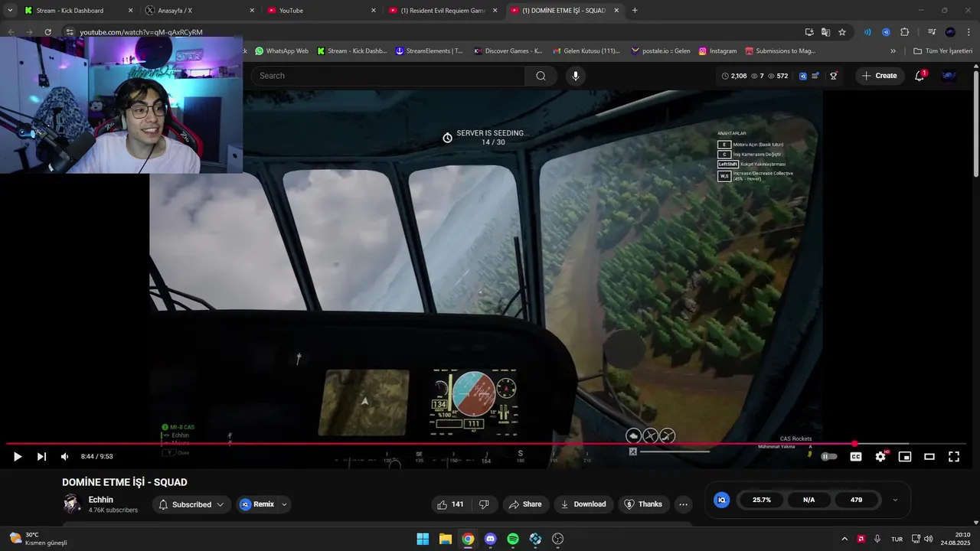Click the vidIQ IQ logo beside 25.7%
The image size is (980, 551).
(x=721, y=500)
